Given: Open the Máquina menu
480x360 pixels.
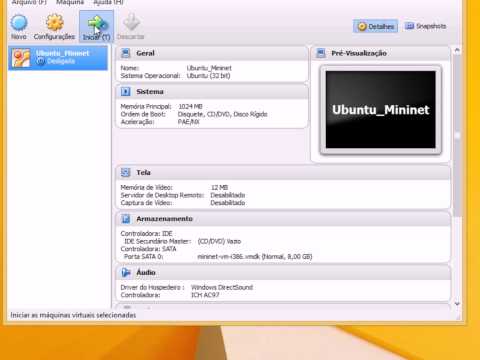Looking at the screenshot, I should pyautogui.click(x=70, y=2).
